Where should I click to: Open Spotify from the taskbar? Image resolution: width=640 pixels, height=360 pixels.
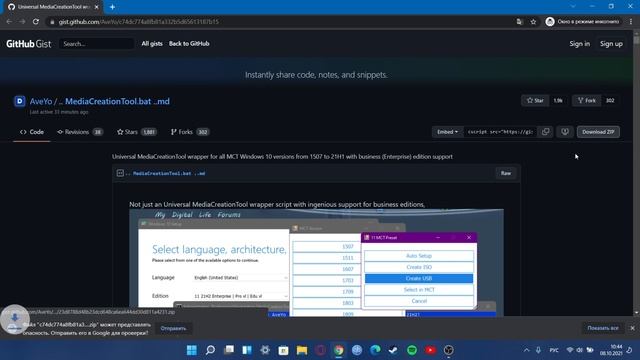[412, 350]
